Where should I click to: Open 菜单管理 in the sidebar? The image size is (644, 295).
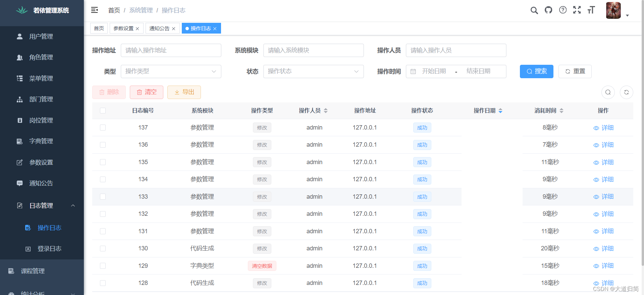pyautogui.click(x=42, y=79)
